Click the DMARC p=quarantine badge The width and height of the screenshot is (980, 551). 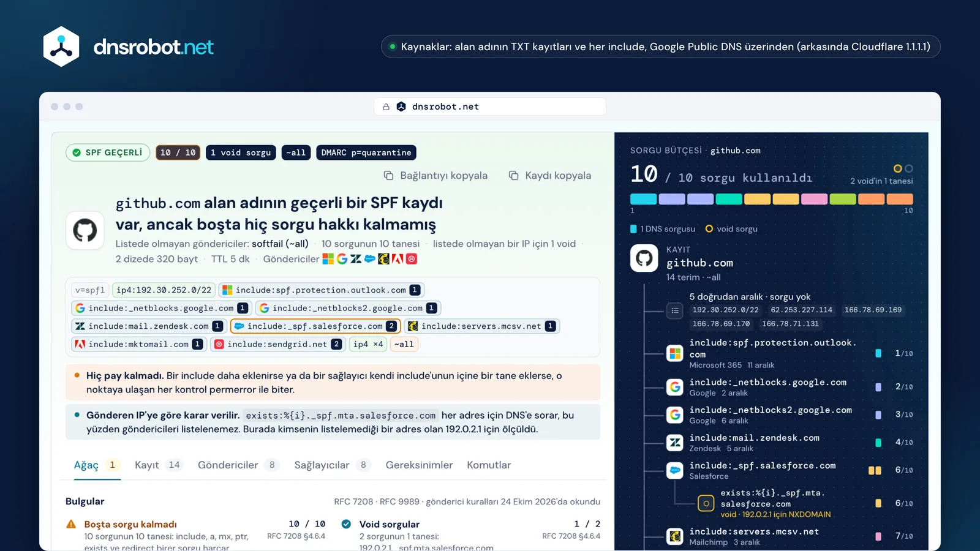point(366,152)
